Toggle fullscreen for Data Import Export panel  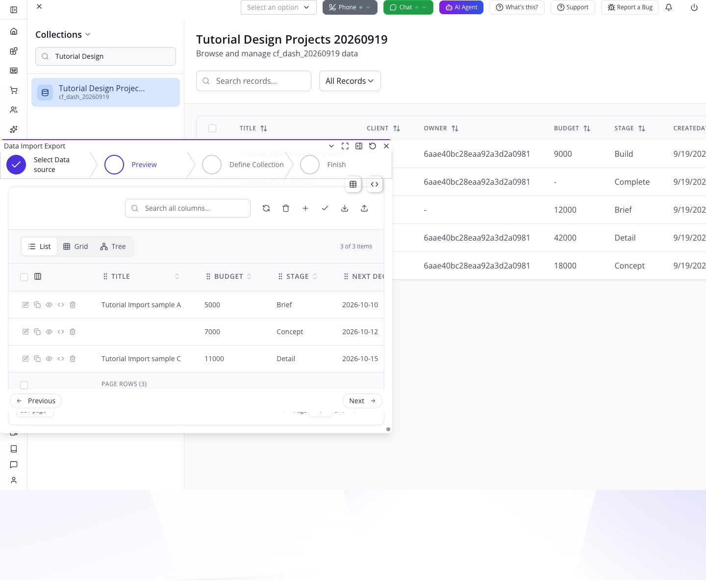click(x=345, y=146)
